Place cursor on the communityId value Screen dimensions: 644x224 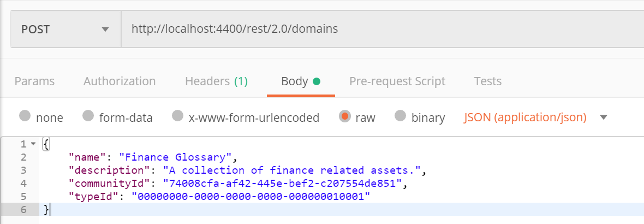(x=282, y=184)
